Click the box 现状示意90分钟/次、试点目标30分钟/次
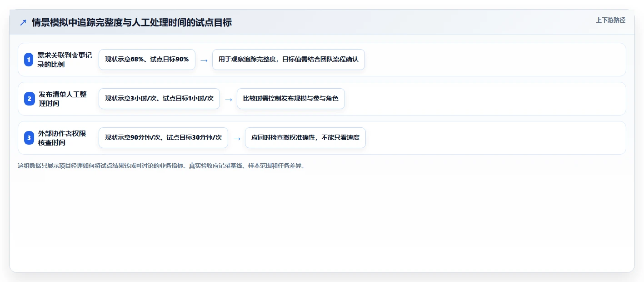Image resolution: width=644 pixels, height=282 pixels. click(x=163, y=138)
